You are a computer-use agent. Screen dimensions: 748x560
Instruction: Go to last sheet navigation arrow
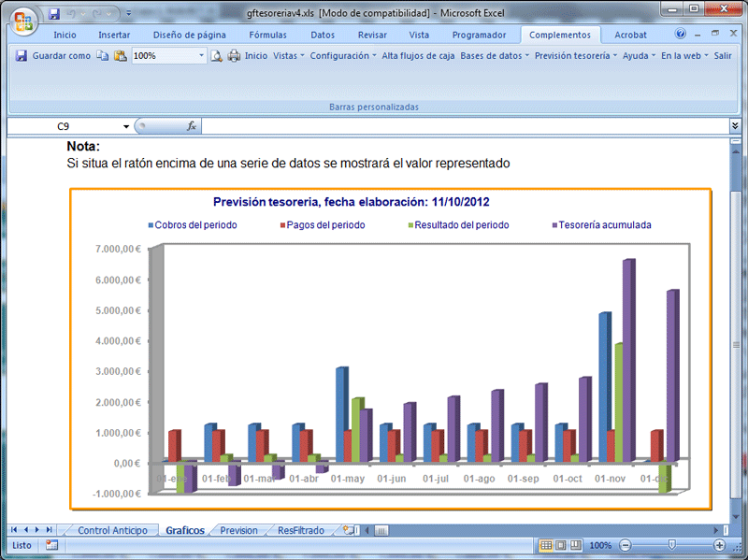pyautogui.click(x=49, y=530)
